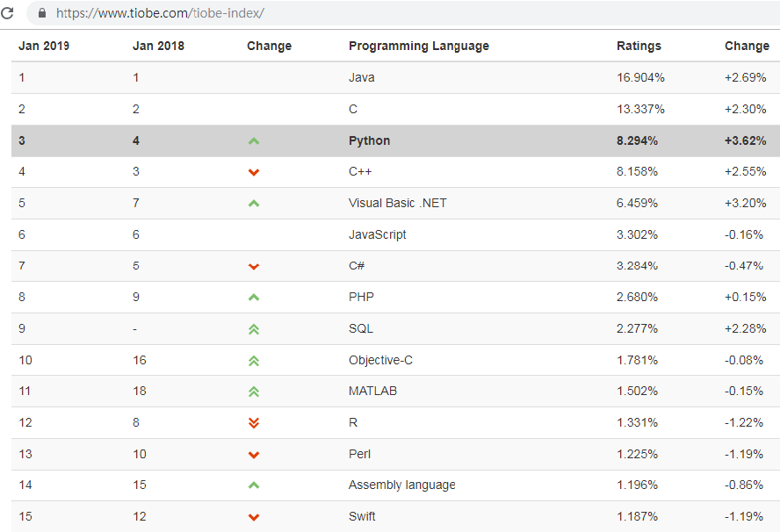Screen dimensions: 780x532
Task: Click the down arrow in C# row
Action: tap(254, 267)
